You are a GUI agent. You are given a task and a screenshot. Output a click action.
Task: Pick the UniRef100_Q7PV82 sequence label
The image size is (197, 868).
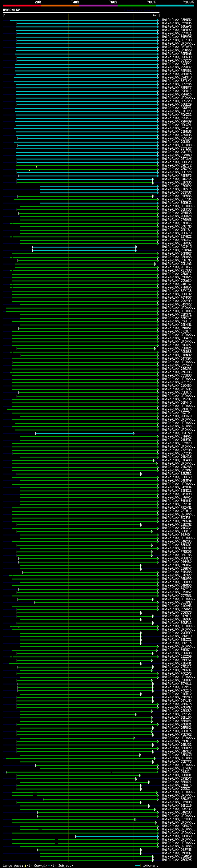click(x=177, y=244)
